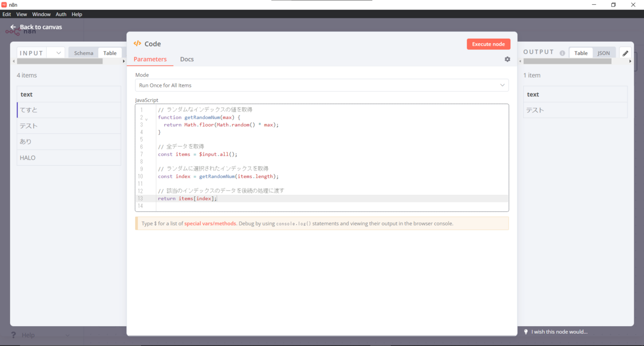Viewport: 644px width, 346px height.
Task: Select input row テスト
Action: 69,126
